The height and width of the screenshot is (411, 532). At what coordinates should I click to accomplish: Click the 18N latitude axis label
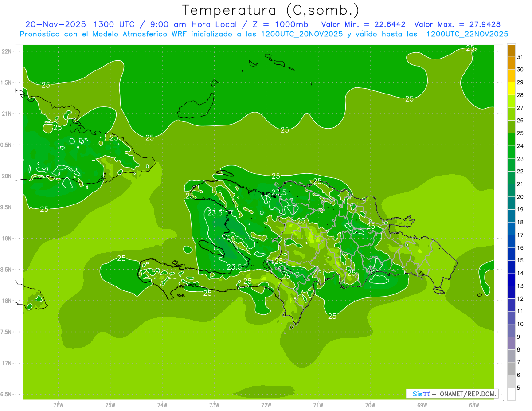[x=7, y=301]
